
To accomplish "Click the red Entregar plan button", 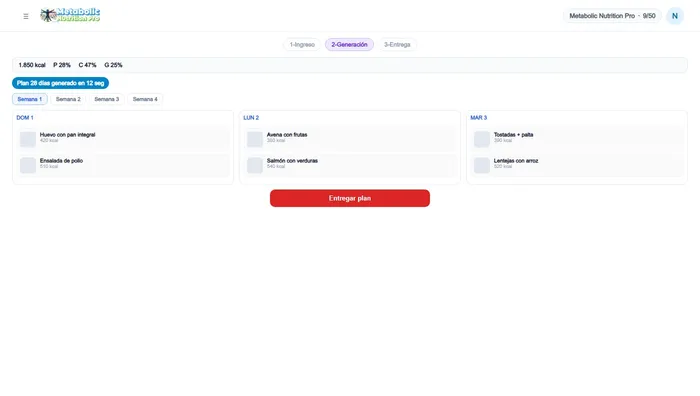I will [x=350, y=198].
